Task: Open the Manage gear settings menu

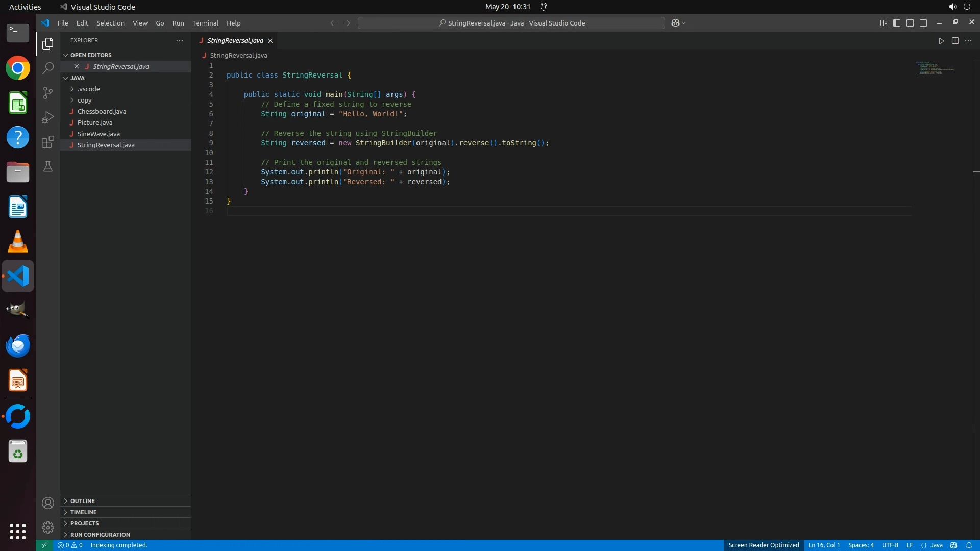Action: tap(48, 527)
